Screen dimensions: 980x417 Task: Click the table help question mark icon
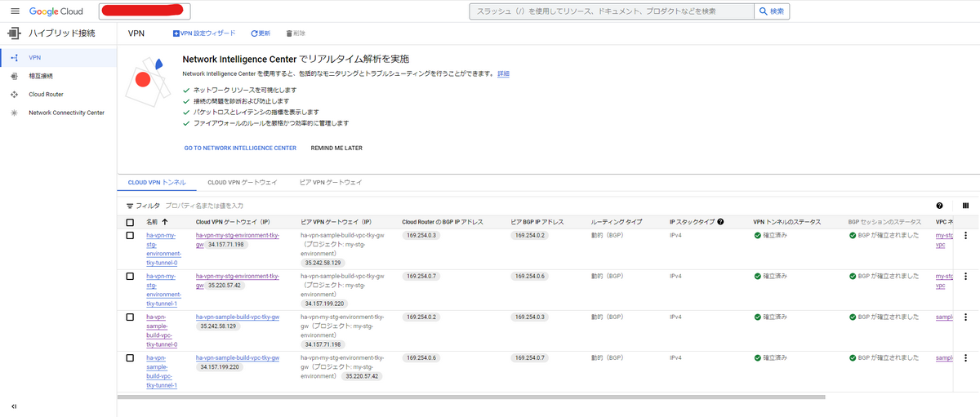(x=940, y=206)
